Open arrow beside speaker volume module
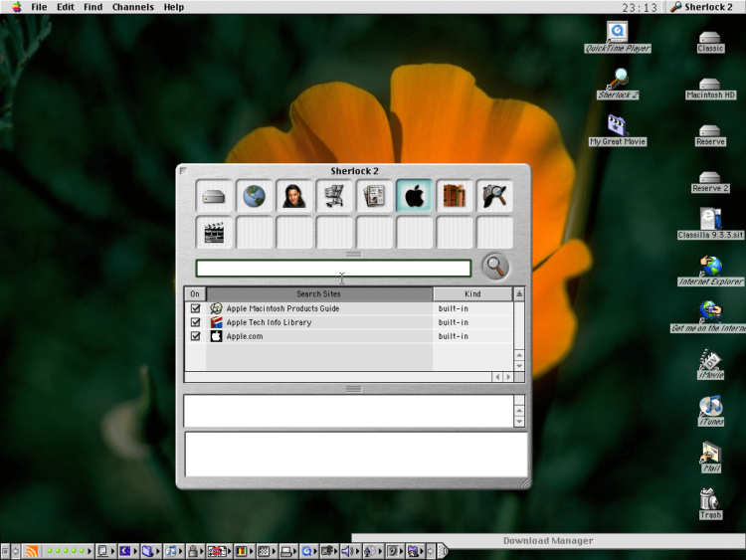 point(357,551)
